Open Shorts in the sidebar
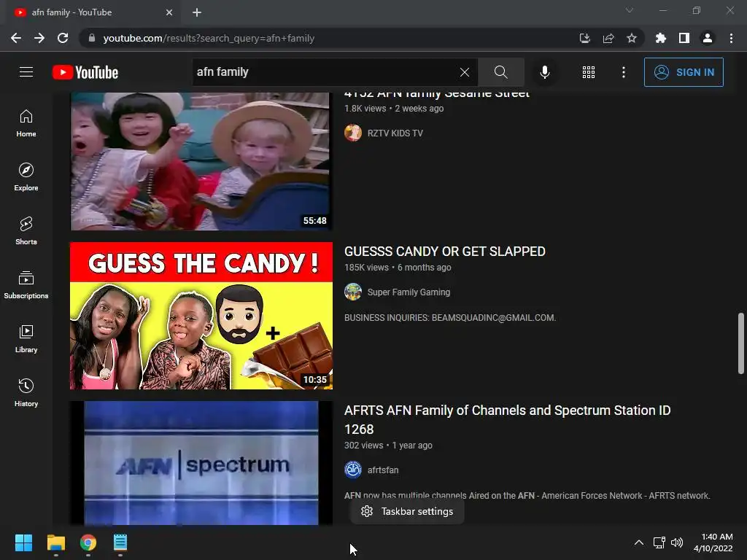 26,231
